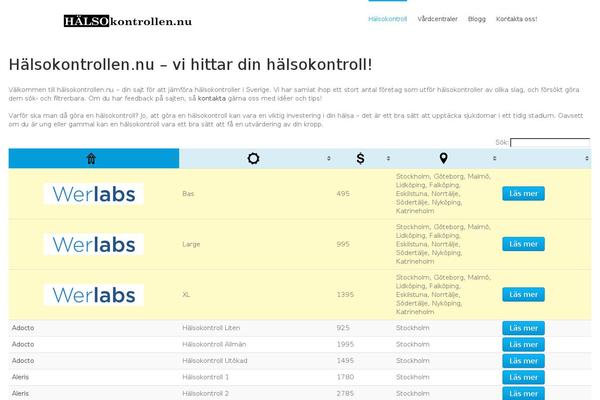Screen dimensions: 600x400
Task: Click Werlabs logo in Bas row
Action: (94, 194)
